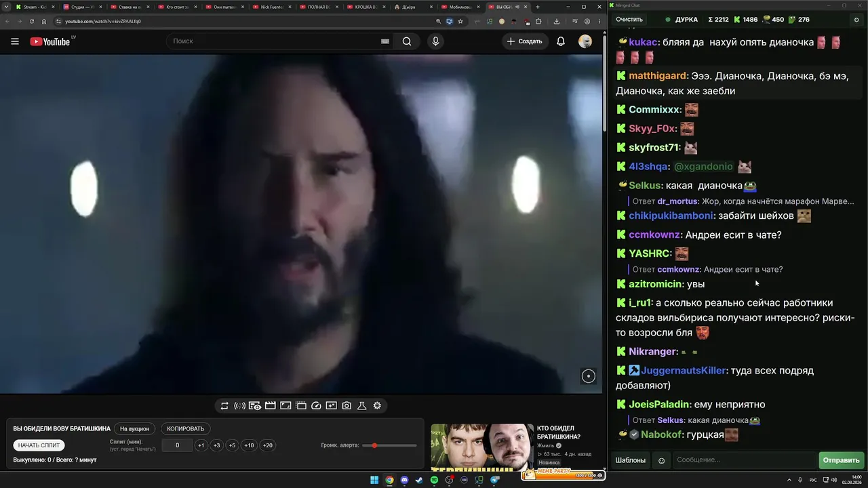
Task: Click 'Очистить' to clear the chat
Action: coord(629,20)
